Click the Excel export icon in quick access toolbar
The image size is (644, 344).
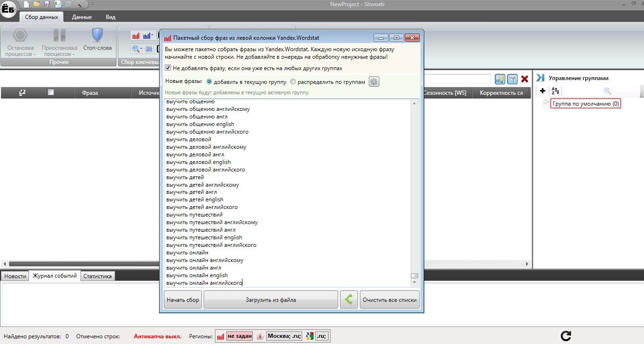point(57,4)
